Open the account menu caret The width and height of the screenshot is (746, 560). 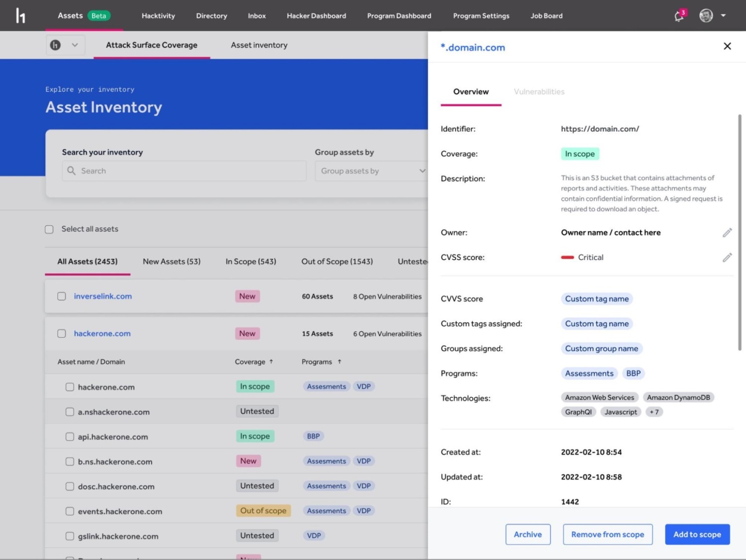(723, 16)
